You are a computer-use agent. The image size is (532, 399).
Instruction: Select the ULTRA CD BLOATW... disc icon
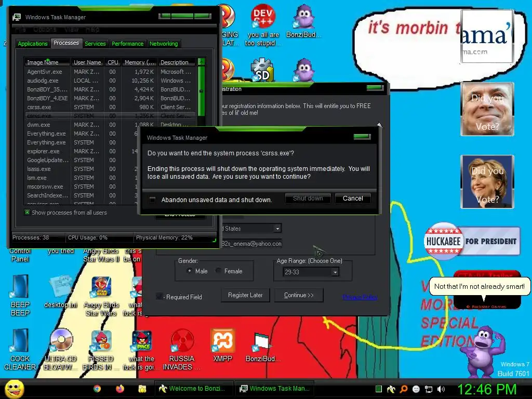coord(61,350)
